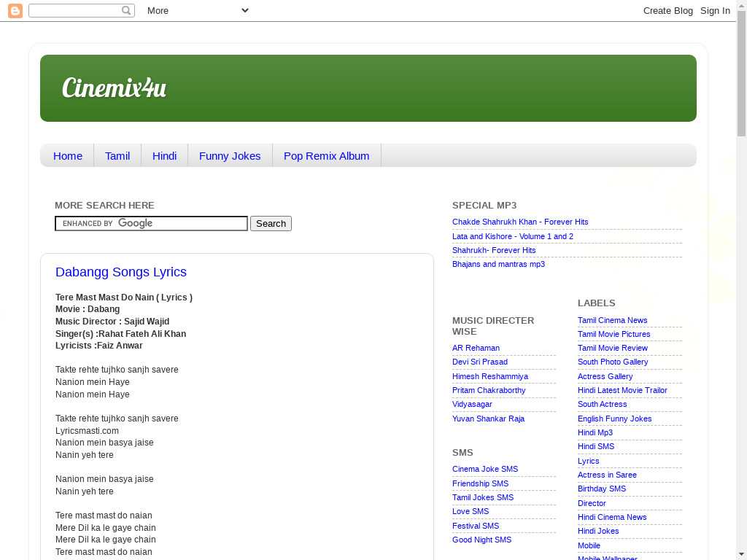
Task: Select AR Rehaman music director link
Action: point(476,348)
